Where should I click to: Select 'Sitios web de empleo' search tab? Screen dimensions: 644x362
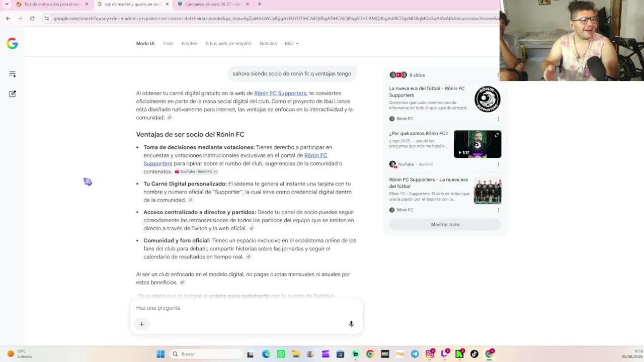tap(228, 44)
